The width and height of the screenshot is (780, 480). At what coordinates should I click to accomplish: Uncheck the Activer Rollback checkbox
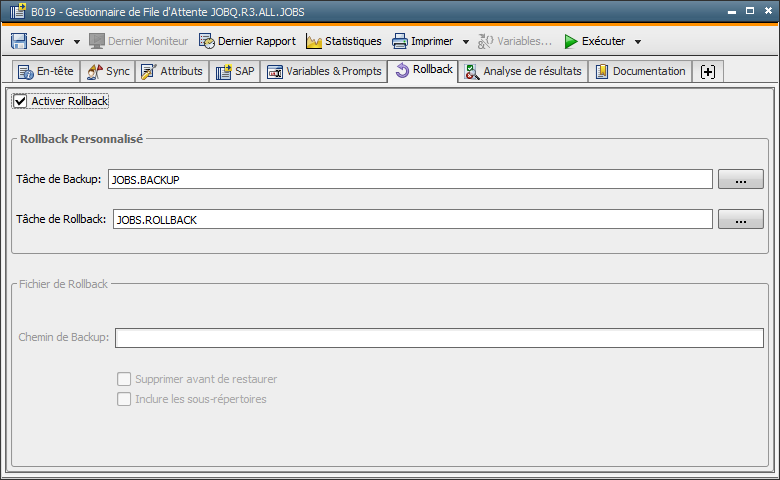[x=20, y=101]
